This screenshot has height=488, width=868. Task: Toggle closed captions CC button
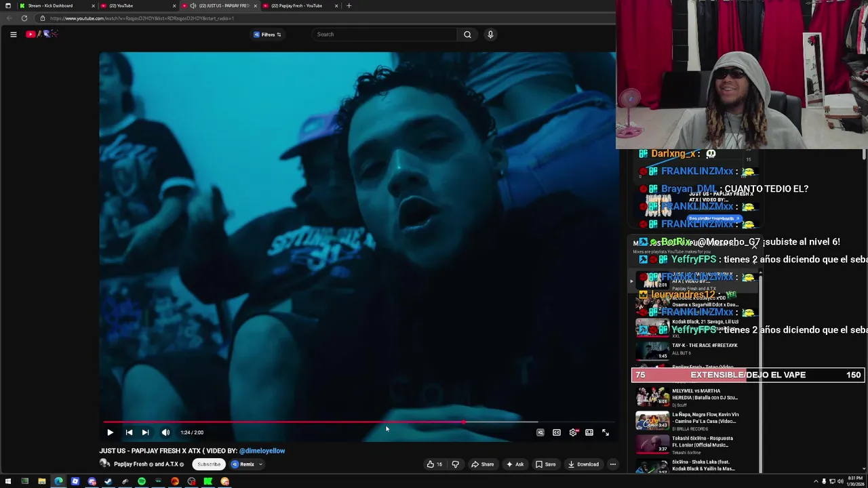click(557, 432)
